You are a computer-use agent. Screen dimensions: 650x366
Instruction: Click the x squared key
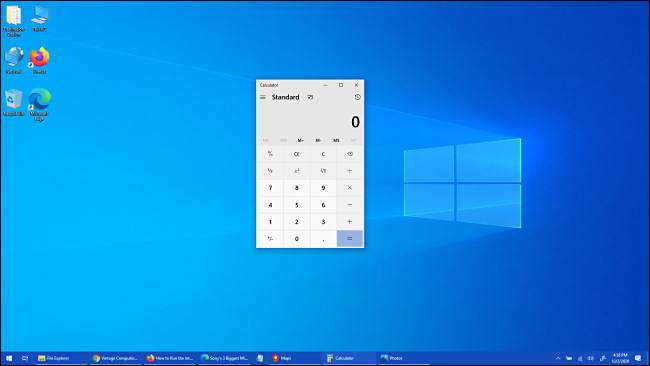tap(297, 171)
